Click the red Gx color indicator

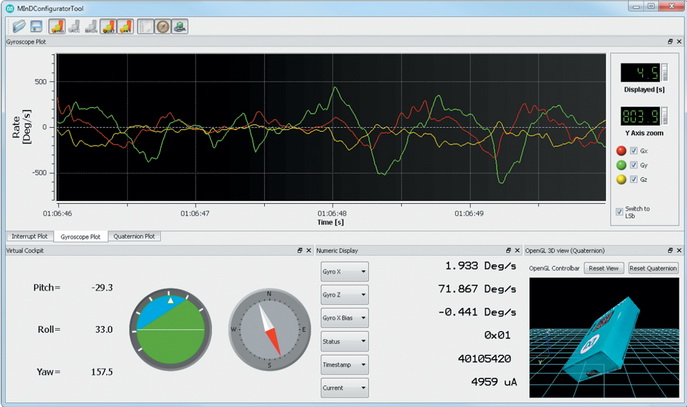(x=621, y=151)
